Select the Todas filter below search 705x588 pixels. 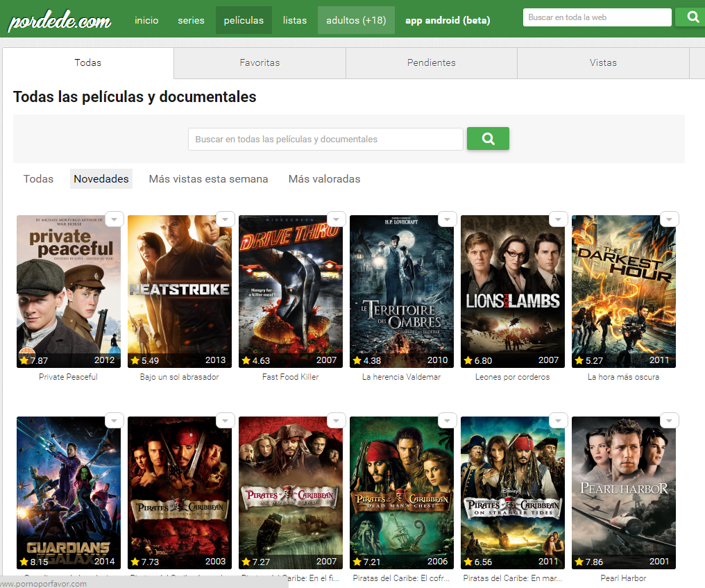coord(38,178)
